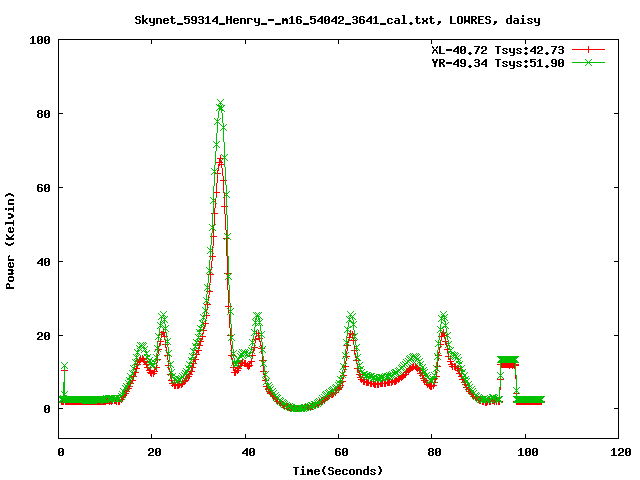Click y-axis tick label 60

[x=43, y=188]
